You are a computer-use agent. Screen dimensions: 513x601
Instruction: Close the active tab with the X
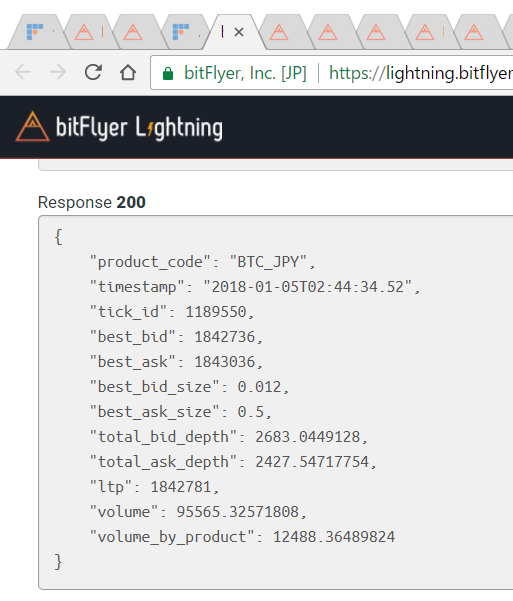pos(239,32)
